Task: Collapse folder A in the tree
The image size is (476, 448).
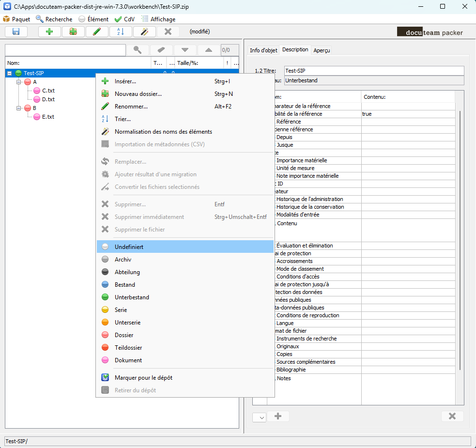Action: pyautogui.click(x=19, y=82)
